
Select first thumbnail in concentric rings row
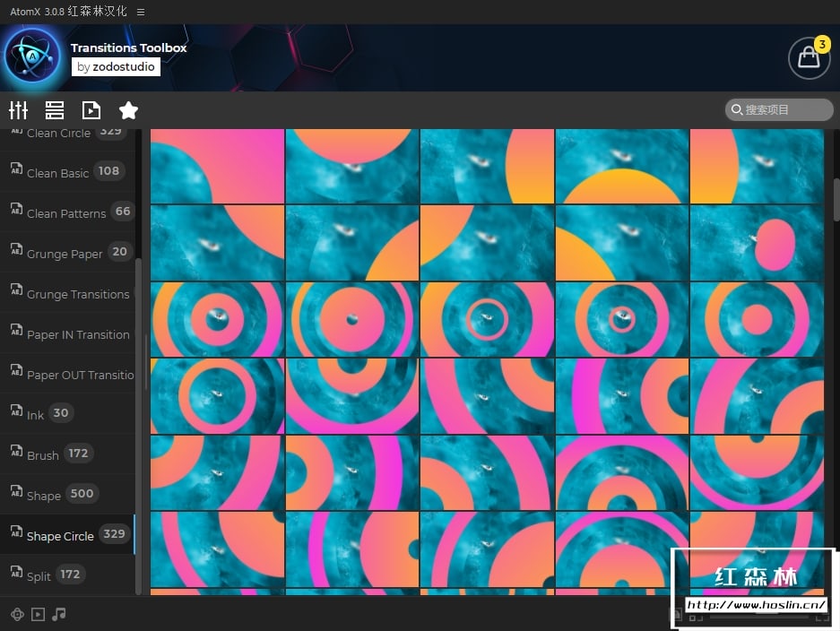[x=218, y=319]
